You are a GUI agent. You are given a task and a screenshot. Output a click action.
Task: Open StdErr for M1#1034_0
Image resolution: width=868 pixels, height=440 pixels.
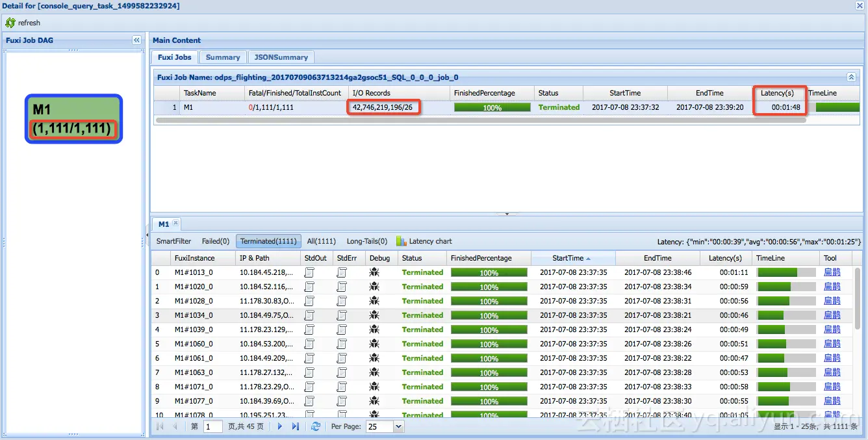[x=342, y=315]
